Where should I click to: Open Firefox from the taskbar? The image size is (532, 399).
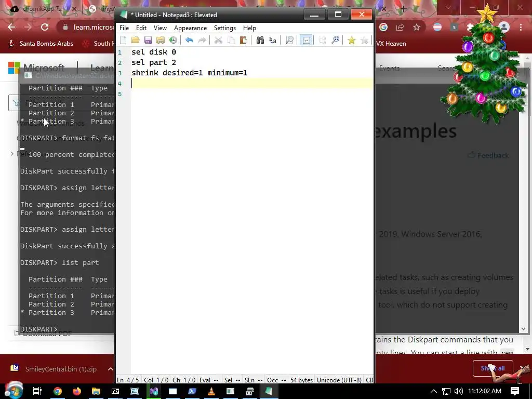(77, 391)
